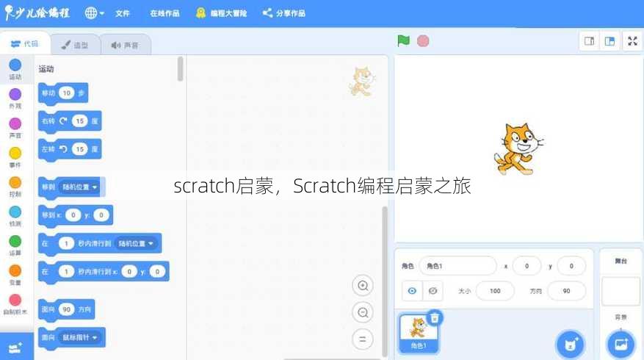Image resolution: width=644 pixels, height=360 pixels.
Task: Click seconds value in glide-to-random block
Action: (x=66, y=243)
